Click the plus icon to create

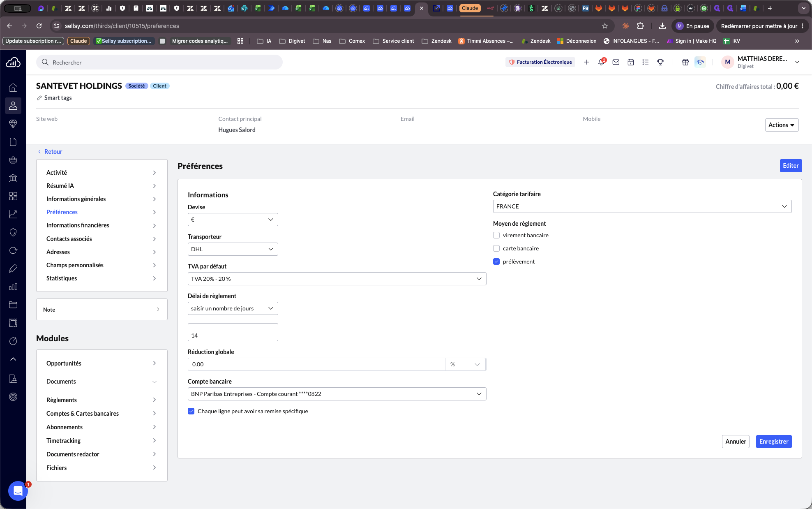[x=586, y=62]
